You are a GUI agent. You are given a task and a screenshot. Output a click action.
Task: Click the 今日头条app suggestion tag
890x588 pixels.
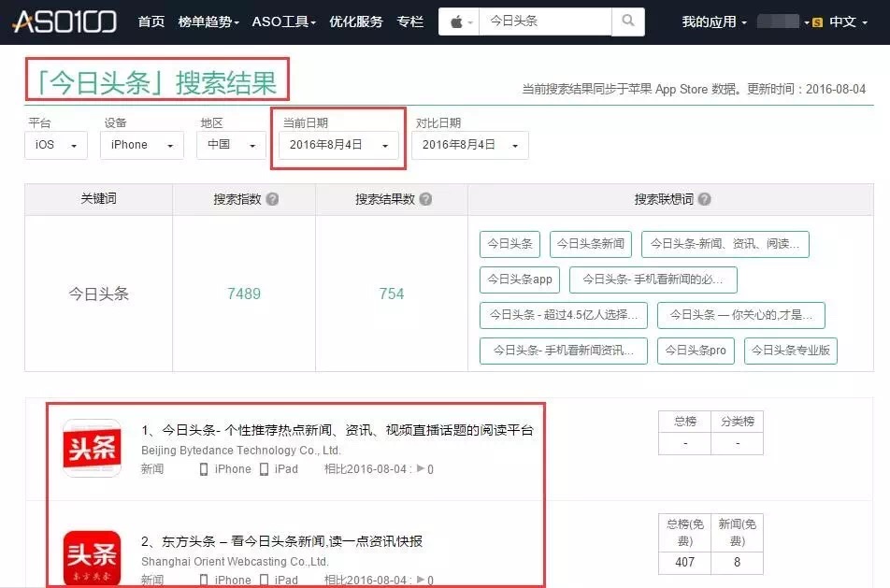(520, 280)
